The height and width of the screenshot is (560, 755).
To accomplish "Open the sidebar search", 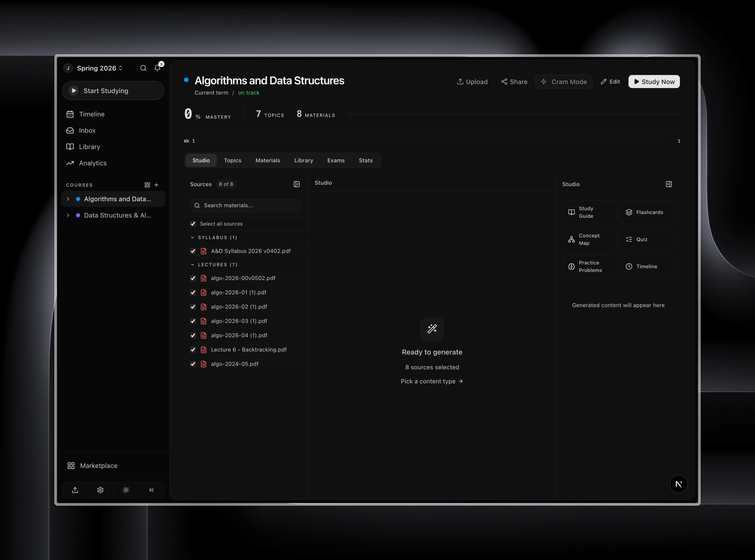I will (143, 68).
